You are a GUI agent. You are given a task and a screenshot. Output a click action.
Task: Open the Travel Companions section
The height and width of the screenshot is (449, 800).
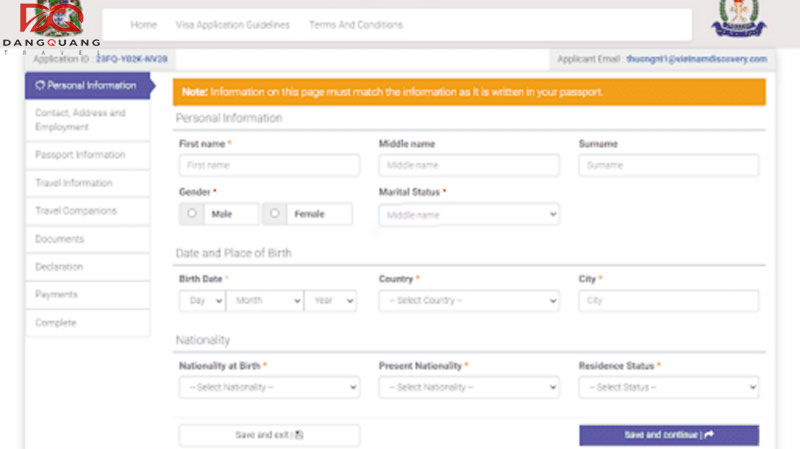(x=76, y=211)
